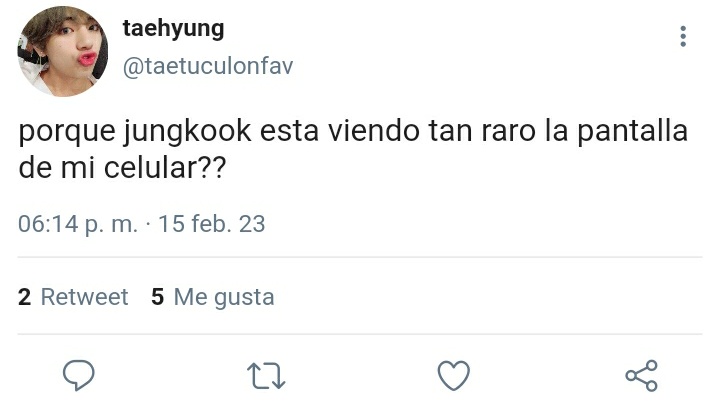Select the tweet text about jungkook
Screen dimensions: 720x409
(x=353, y=150)
